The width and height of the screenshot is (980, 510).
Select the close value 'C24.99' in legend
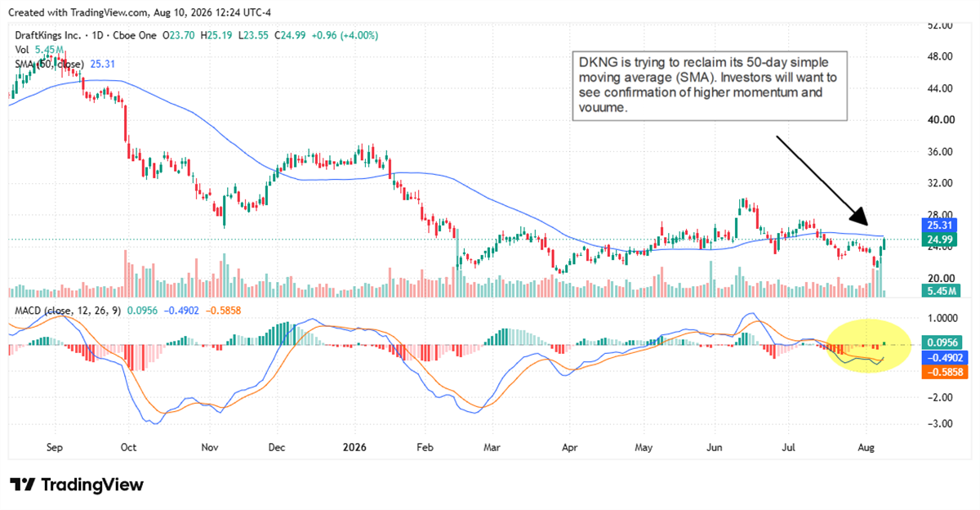[288, 36]
